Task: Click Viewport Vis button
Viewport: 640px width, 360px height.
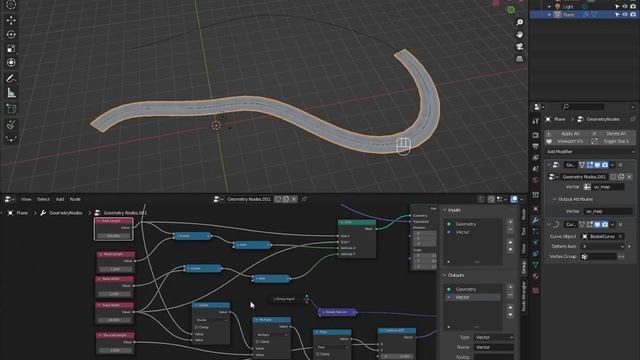Action: pos(567,141)
